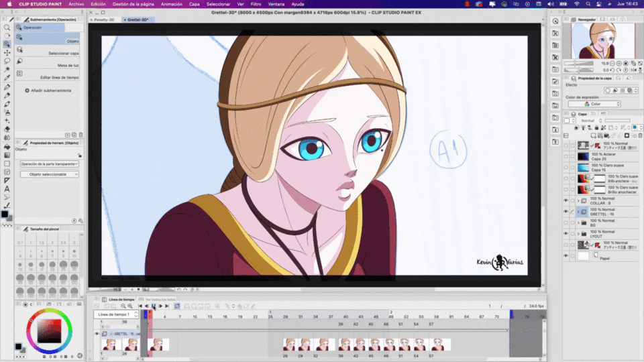
Task: Open macOS Spotlight search icon
Action: pyautogui.click(x=588, y=4)
